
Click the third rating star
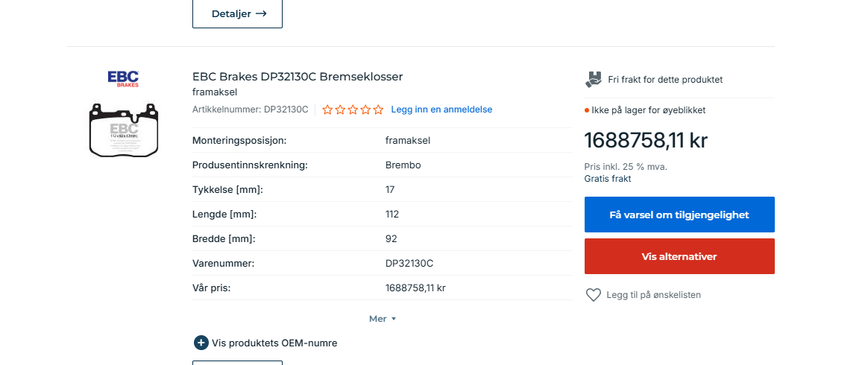pyautogui.click(x=353, y=110)
